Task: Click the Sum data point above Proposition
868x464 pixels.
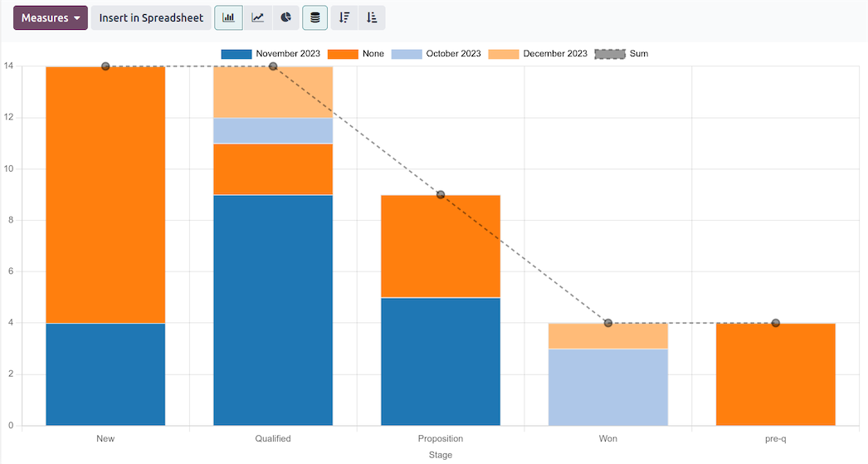Action: 441,195
